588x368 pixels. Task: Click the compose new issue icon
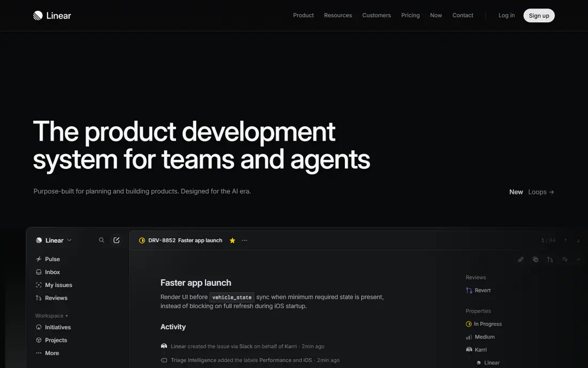click(x=116, y=240)
